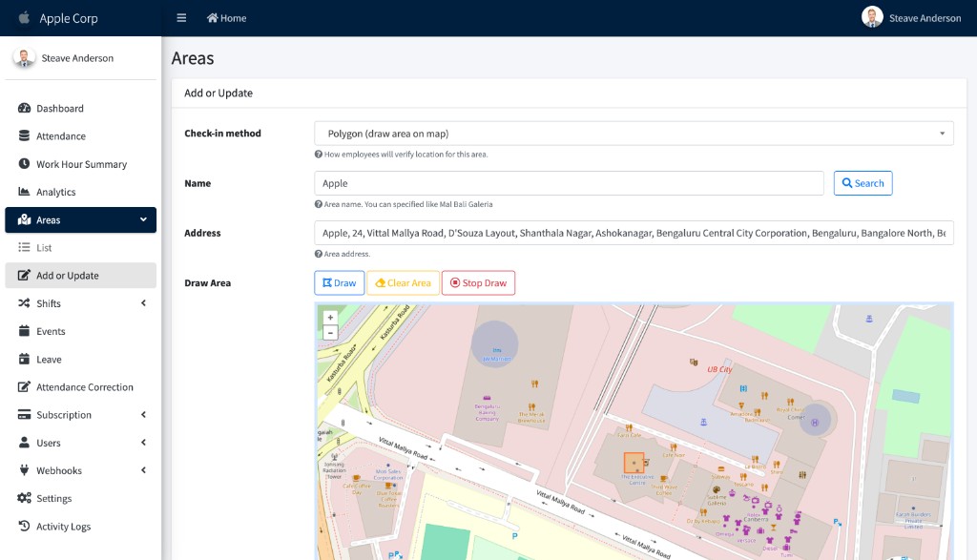The height and width of the screenshot is (560, 977).
Task: Open the Dashboard sidebar item
Action: coord(60,109)
